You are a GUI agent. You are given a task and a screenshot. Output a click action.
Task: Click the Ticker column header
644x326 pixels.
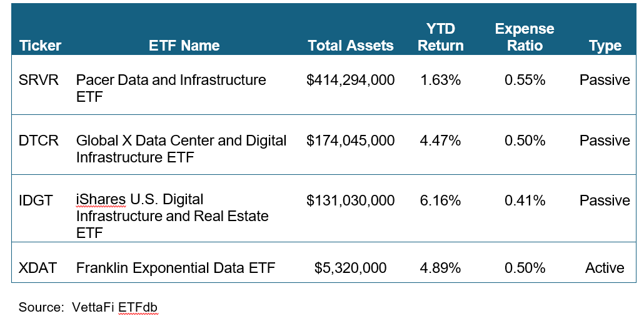(x=40, y=46)
